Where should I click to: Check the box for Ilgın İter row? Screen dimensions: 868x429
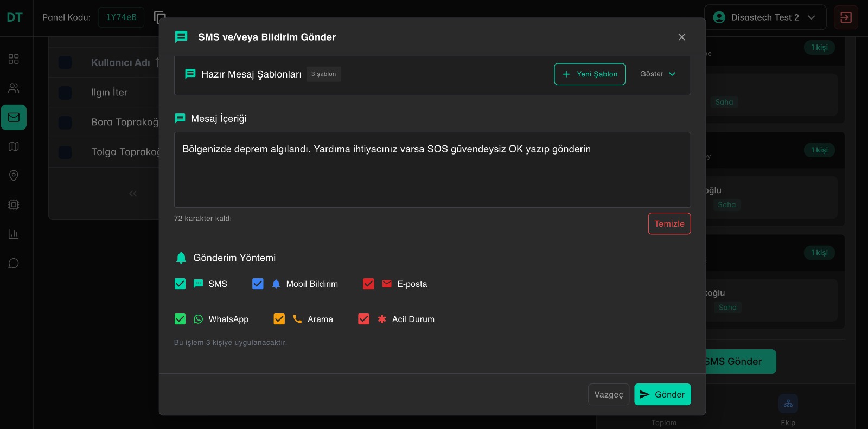point(65,93)
